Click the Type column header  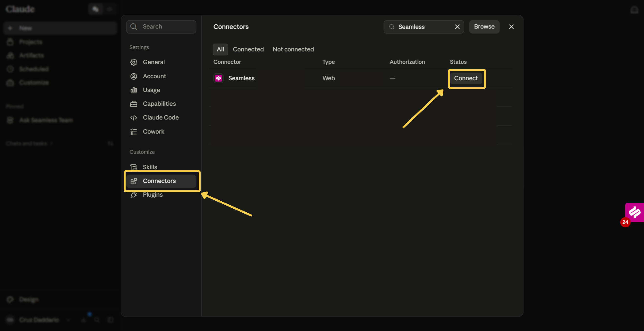pos(328,62)
